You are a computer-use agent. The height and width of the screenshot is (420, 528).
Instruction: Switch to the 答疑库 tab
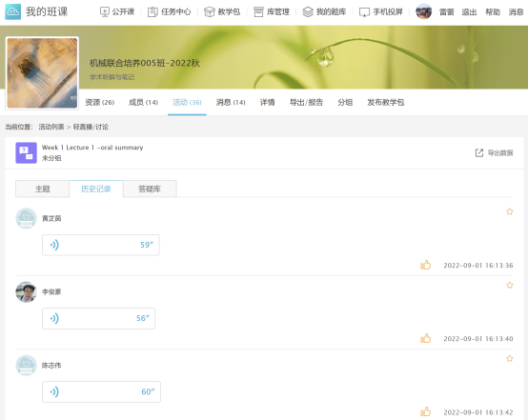(x=150, y=189)
